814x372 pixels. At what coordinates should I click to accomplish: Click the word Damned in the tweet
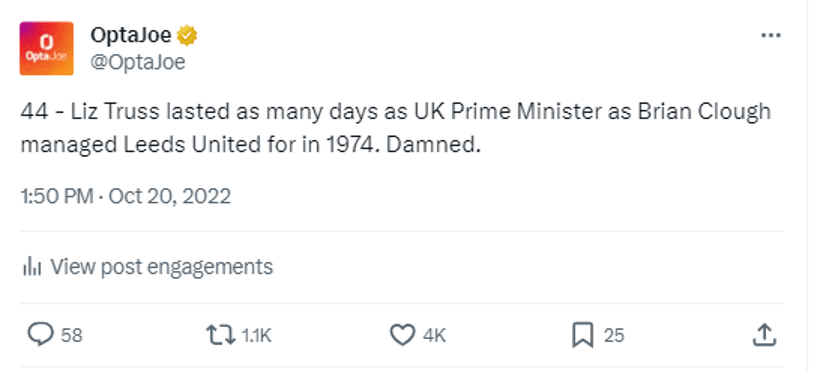[x=433, y=145]
